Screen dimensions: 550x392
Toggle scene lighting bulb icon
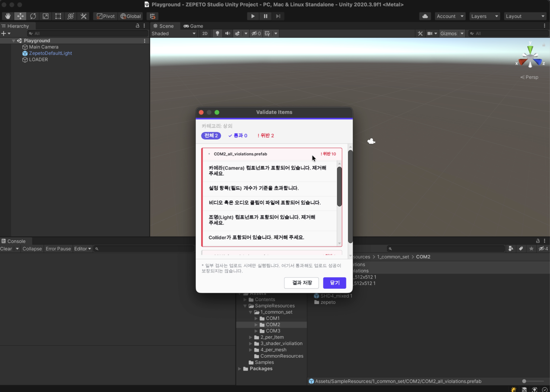tap(218, 33)
